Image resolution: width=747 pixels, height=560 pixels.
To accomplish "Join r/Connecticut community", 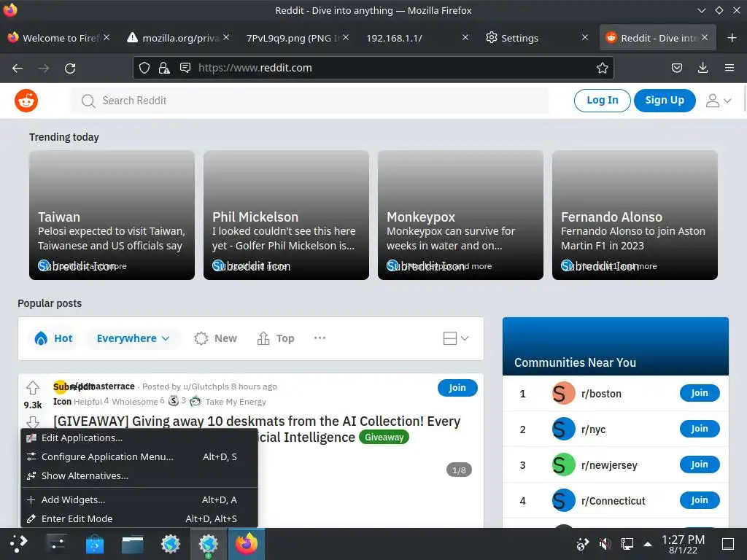I will (700, 500).
